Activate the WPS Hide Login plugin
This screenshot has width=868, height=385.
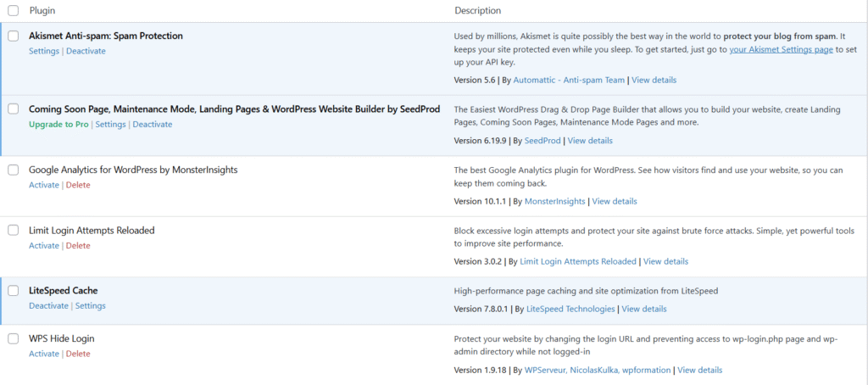(44, 354)
